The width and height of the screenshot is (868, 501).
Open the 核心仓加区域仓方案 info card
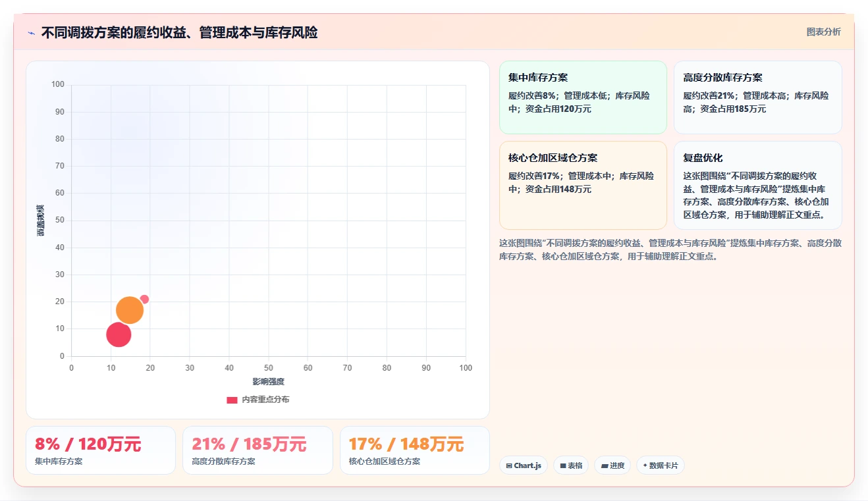click(x=583, y=185)
